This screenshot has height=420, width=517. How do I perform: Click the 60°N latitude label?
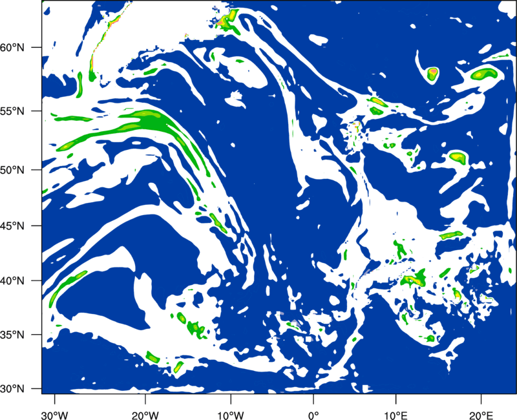point(12,48)
